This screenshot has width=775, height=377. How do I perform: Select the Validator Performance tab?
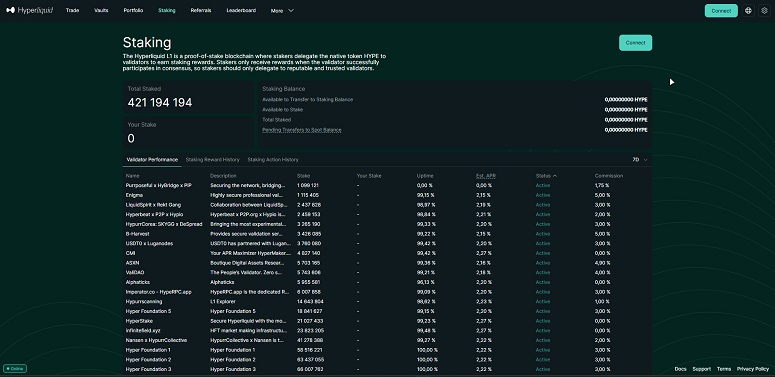(x=152, y=160)
